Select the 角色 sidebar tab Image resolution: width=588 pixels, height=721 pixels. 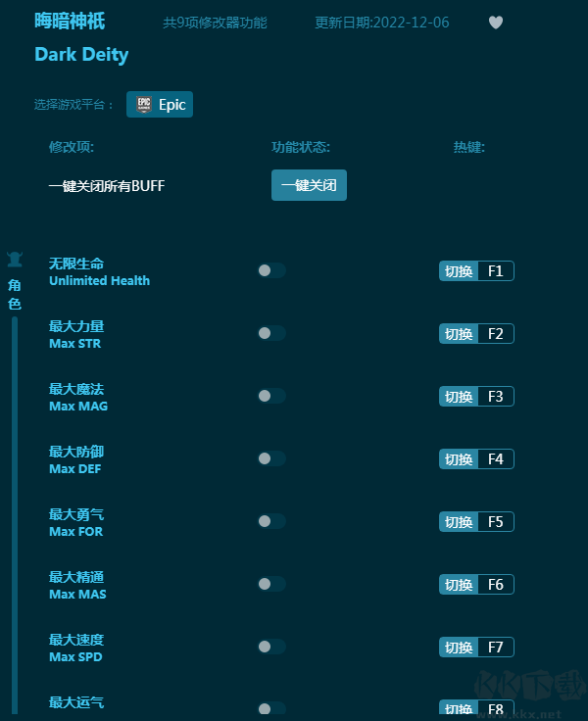pyautogui.click(x=15, y=294)
